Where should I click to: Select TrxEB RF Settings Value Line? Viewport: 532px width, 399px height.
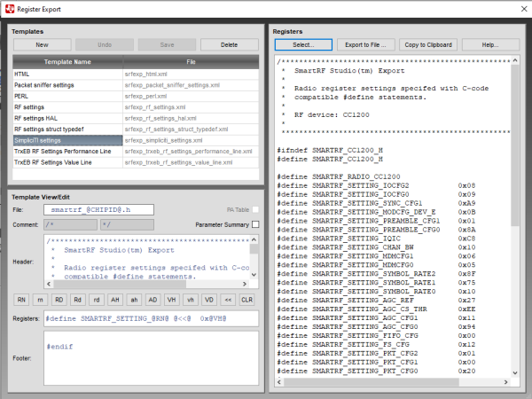[x=136, y=162]
